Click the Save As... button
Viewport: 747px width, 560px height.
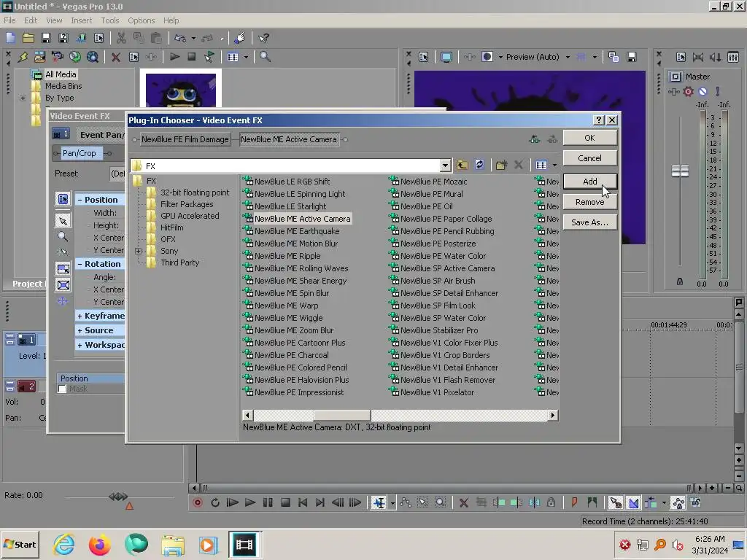click(589, 222)
